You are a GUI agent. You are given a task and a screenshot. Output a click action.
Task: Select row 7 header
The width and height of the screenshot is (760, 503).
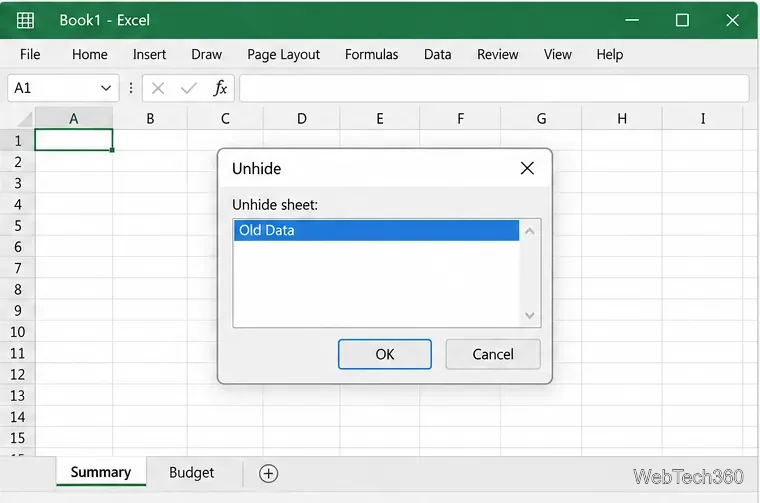(18, 268)
